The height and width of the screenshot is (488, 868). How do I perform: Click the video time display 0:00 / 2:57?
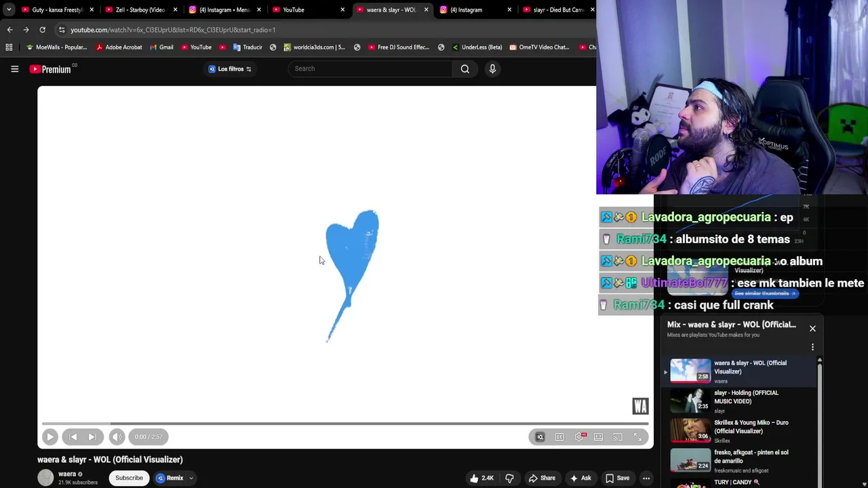(x=149, y=437)
